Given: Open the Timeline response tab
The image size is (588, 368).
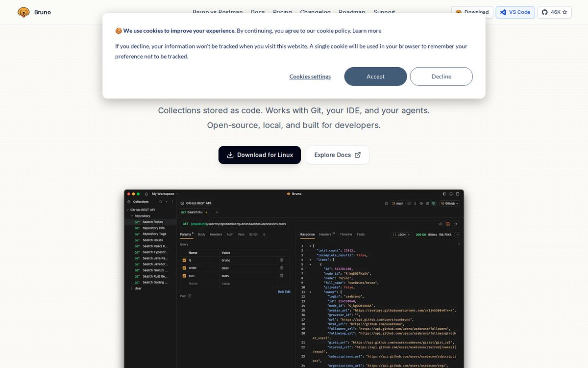Looking at the screenshot, I should tap(346, 235).
